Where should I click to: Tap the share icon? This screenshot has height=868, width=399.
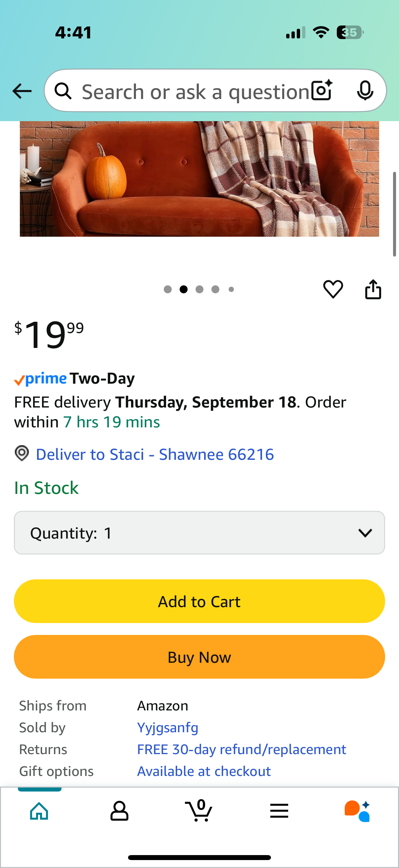(373, 289)
